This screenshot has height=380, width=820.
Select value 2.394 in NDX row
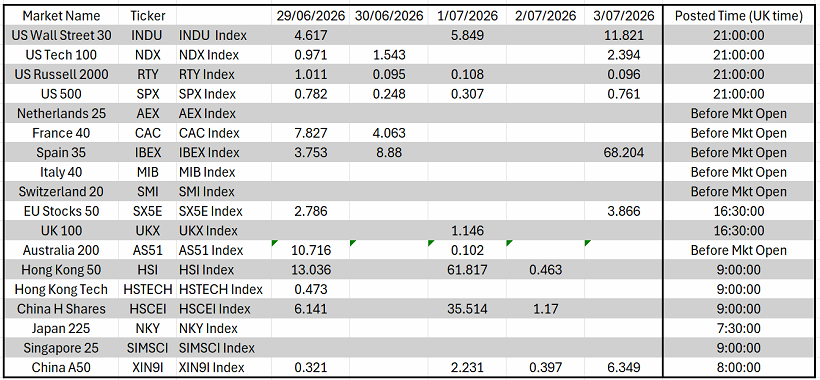point(623,55)
